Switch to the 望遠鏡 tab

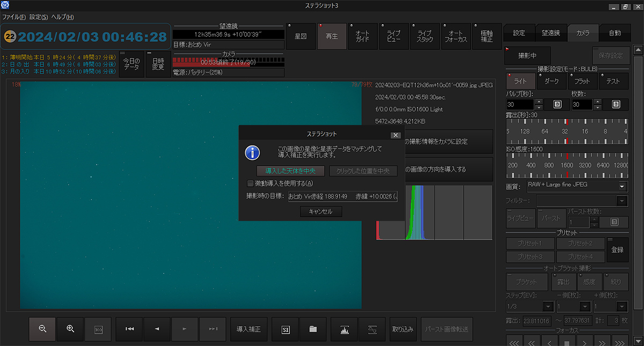551,33
